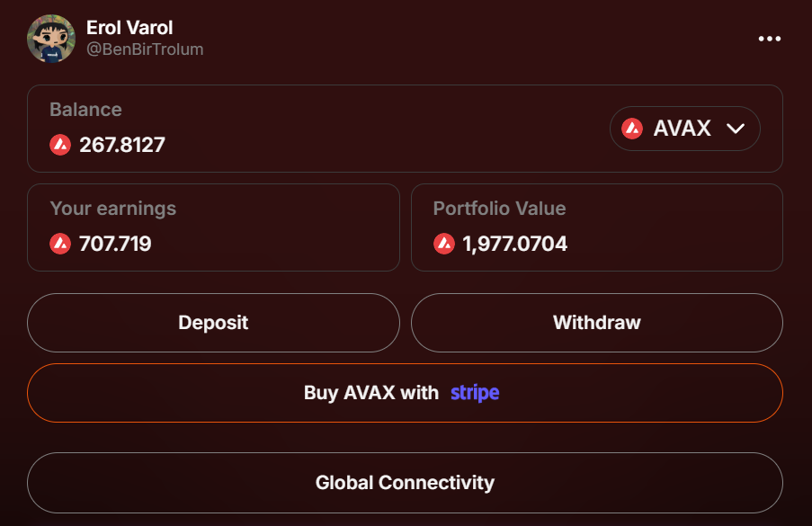Click the Your earnings card
The width and height of the screenshot is (812, 526).
tap(213, 227)
